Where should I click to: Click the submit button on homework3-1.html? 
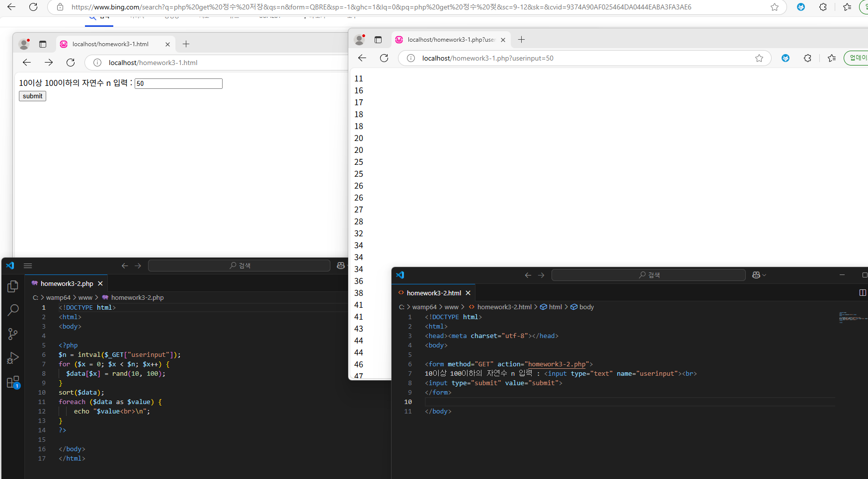32,96
